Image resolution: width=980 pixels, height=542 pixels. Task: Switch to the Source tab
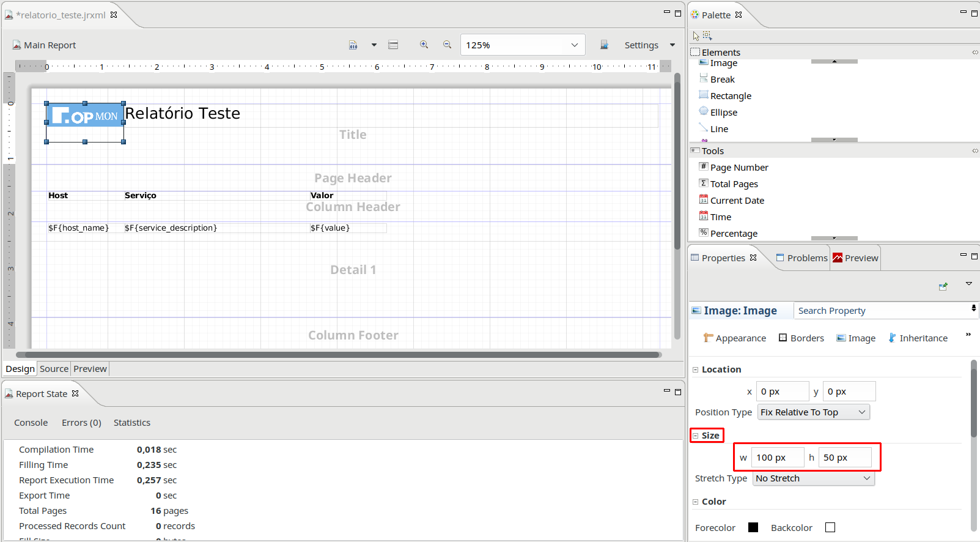tap(54, 369)
